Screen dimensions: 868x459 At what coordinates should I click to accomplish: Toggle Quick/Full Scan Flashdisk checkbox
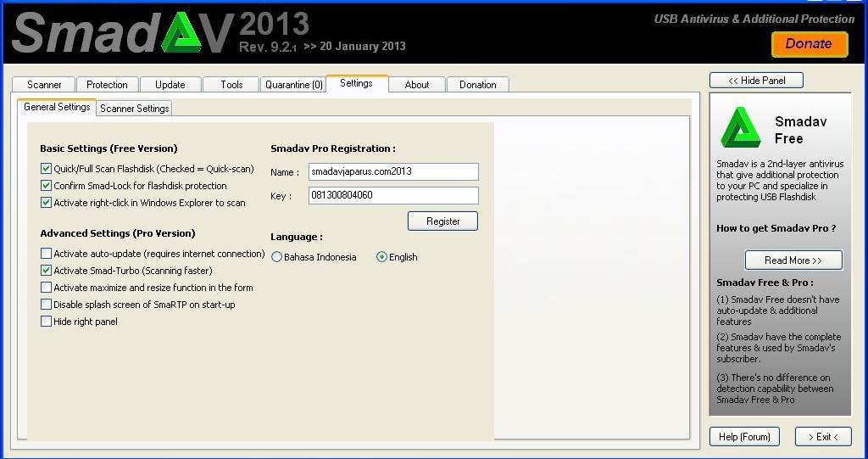tap(46, 169)
